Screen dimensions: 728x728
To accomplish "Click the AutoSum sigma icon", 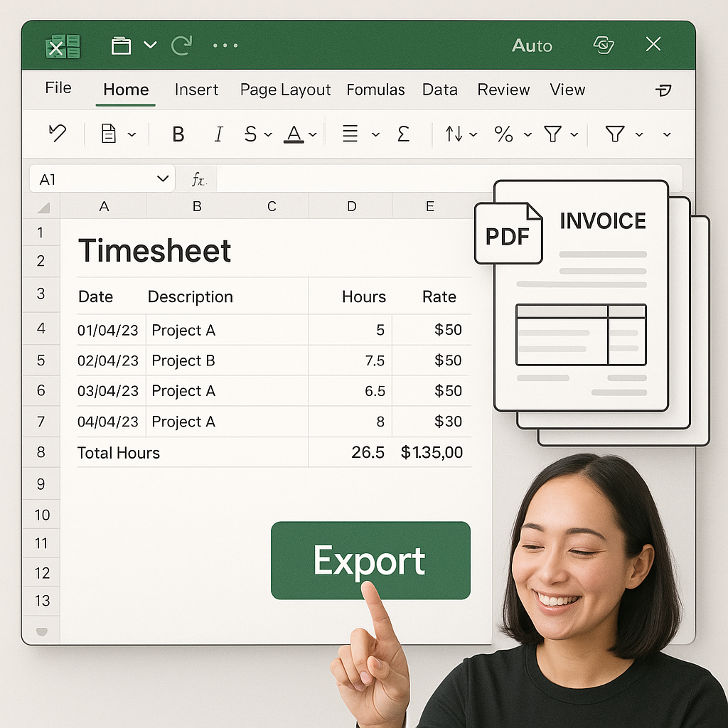I will (404, 134).
